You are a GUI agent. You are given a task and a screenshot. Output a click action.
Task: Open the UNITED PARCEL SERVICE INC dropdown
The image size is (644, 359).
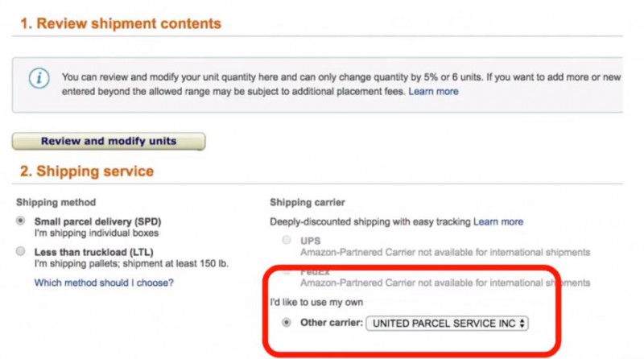pos(447,324)
